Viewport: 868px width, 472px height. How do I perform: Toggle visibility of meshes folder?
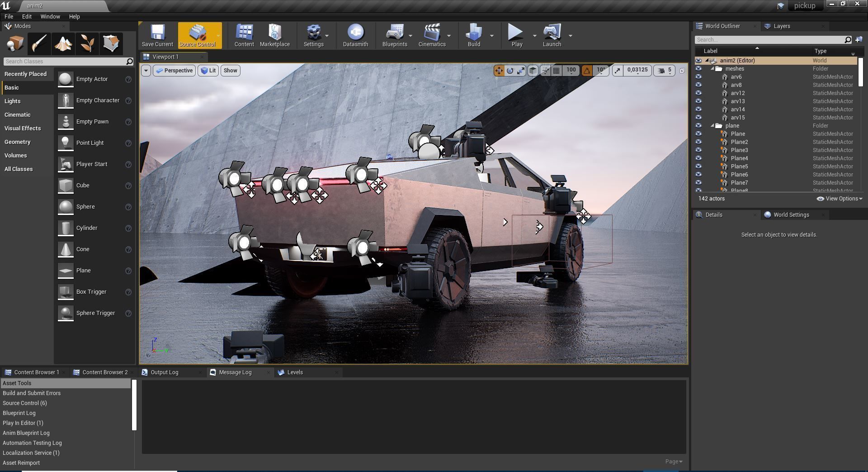pos(698,69)
